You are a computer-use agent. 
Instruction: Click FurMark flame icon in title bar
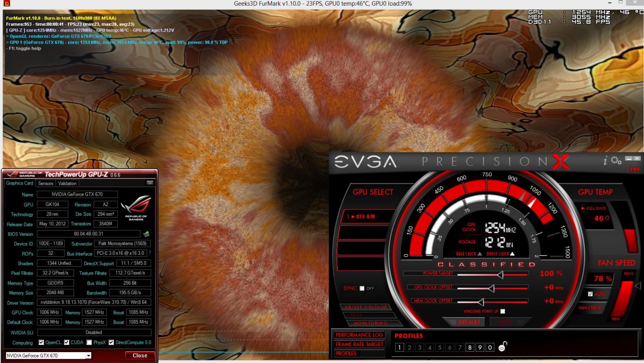tap(6, 3)
